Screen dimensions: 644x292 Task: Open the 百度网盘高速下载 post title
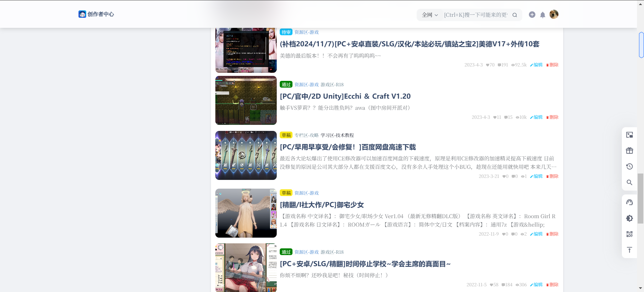(x=348, y=147)
